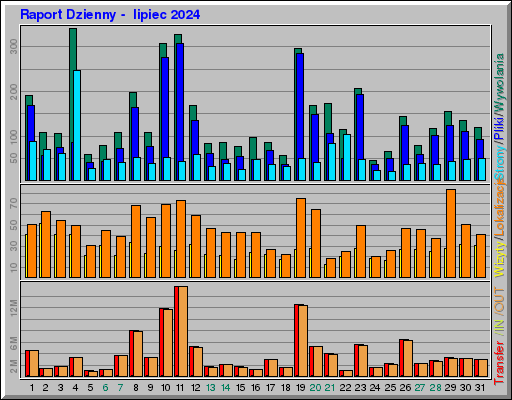Click day label 10 on x-axis

point(165,388)
